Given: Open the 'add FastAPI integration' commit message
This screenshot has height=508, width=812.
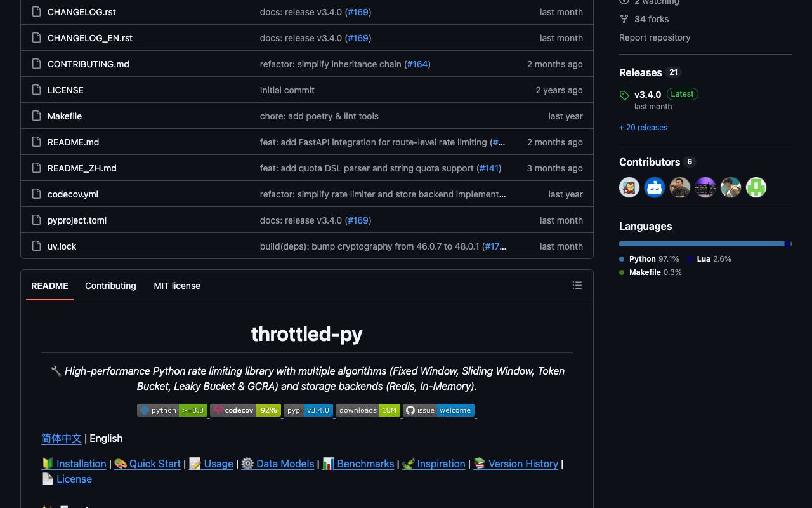Looking at the screenshot, I should (x=374, y=142).
